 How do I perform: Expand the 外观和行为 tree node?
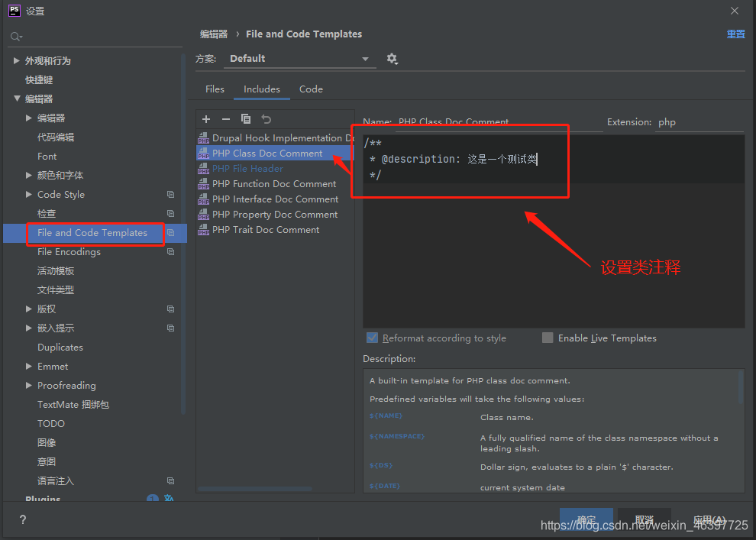click(16, 60)
